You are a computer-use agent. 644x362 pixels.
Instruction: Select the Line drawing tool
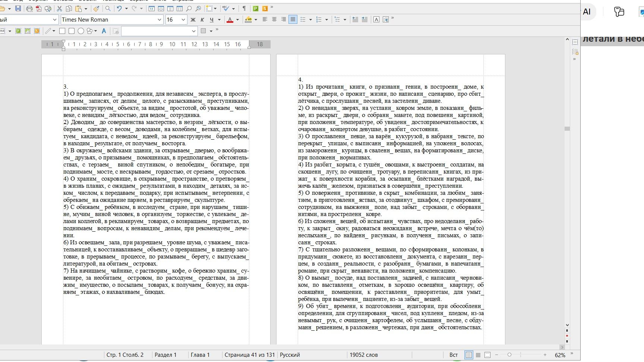point(48,31)
